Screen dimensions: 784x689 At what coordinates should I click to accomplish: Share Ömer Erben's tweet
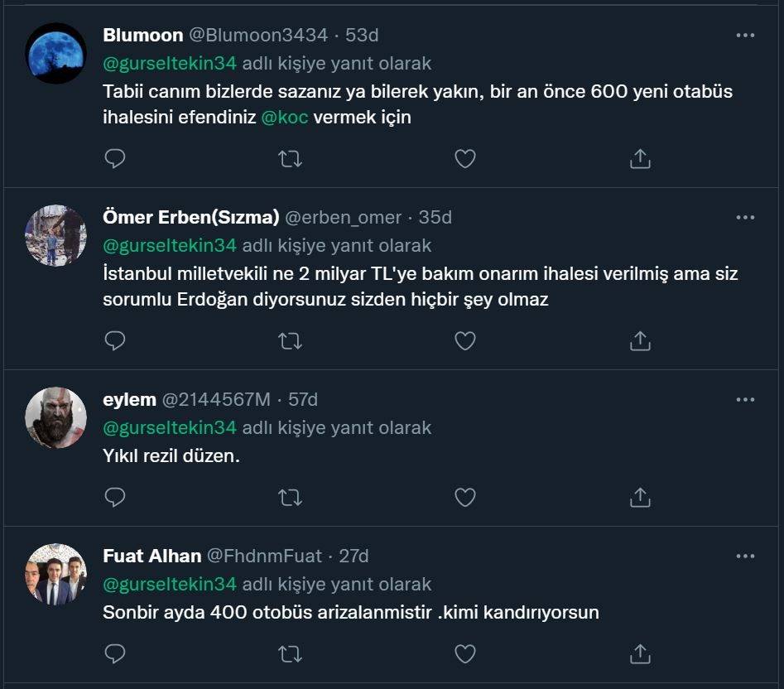(640, 340)
